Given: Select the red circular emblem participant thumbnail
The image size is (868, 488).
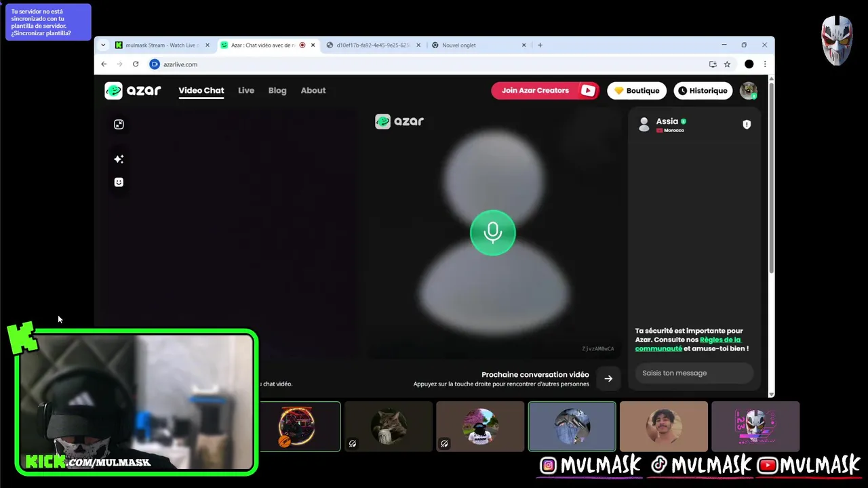Looking at the screenshot, I should tap(296, 426).
